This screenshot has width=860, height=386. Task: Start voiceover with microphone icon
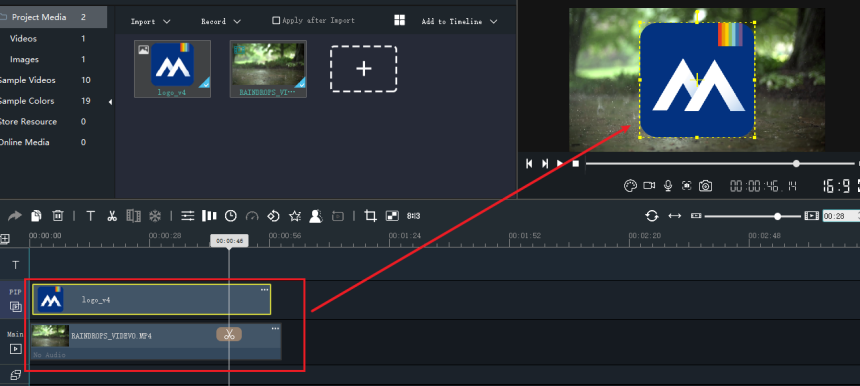pos(667,186)
